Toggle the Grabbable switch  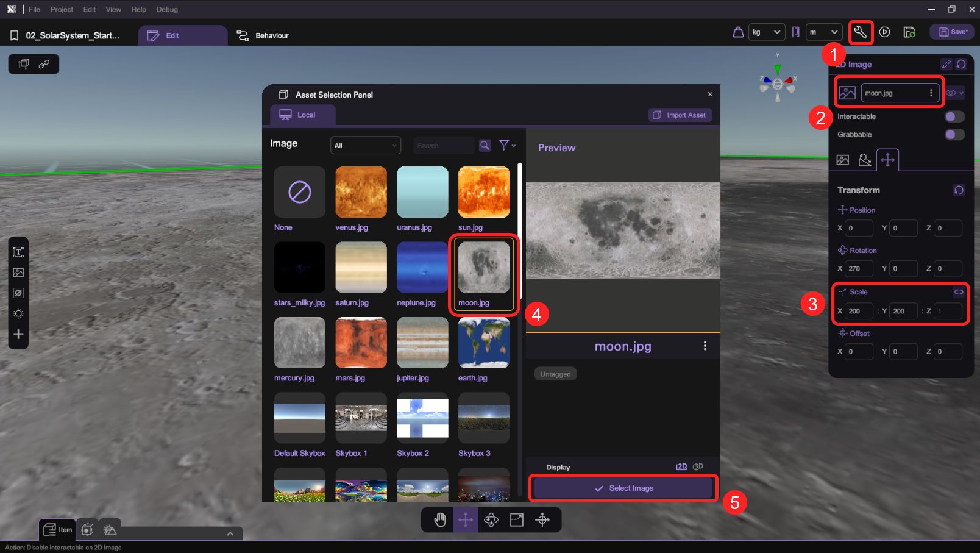pyautogui.click(x=954, y=135)
